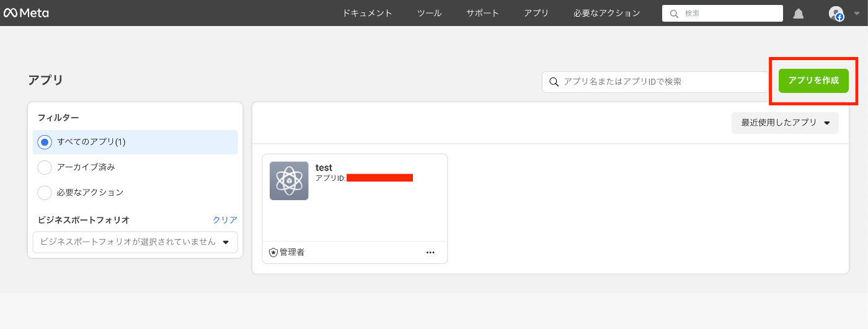The image size is (868, 329).
Task: Click the 管理者 role label
Action: tap(292, 253)
